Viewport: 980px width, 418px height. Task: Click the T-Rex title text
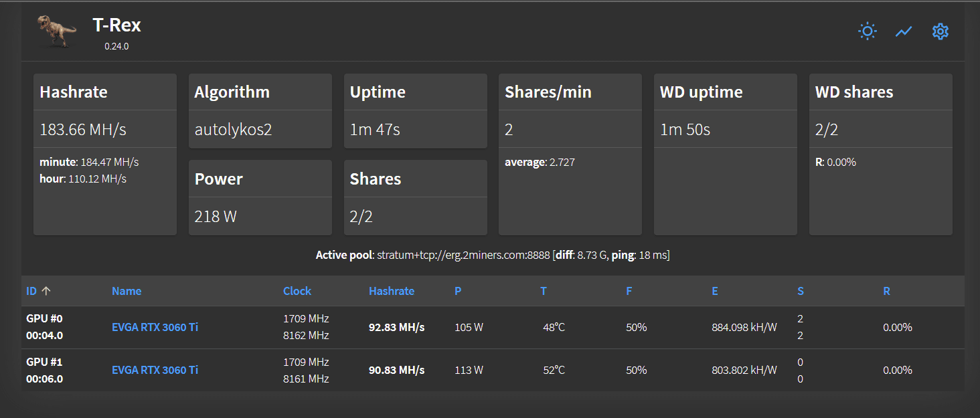point(116,25)
